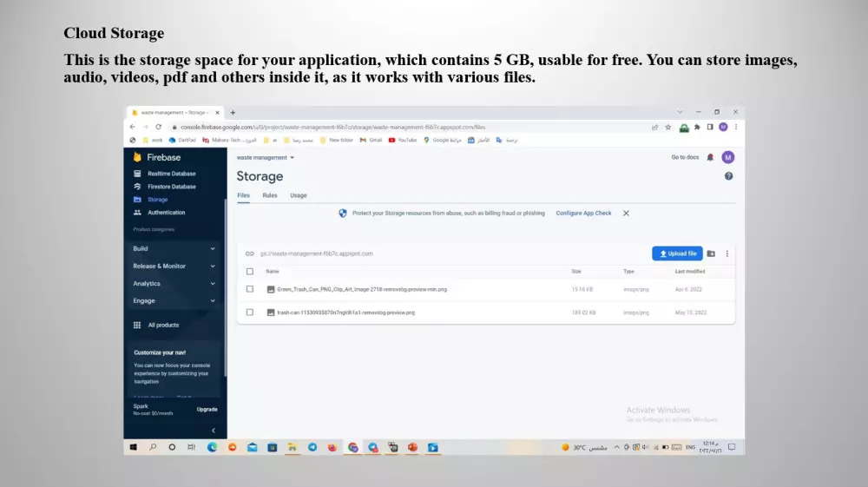This screenshot has width=868, height=487.
Task: Switch to the Usage tab
Action: coord(299,195)
